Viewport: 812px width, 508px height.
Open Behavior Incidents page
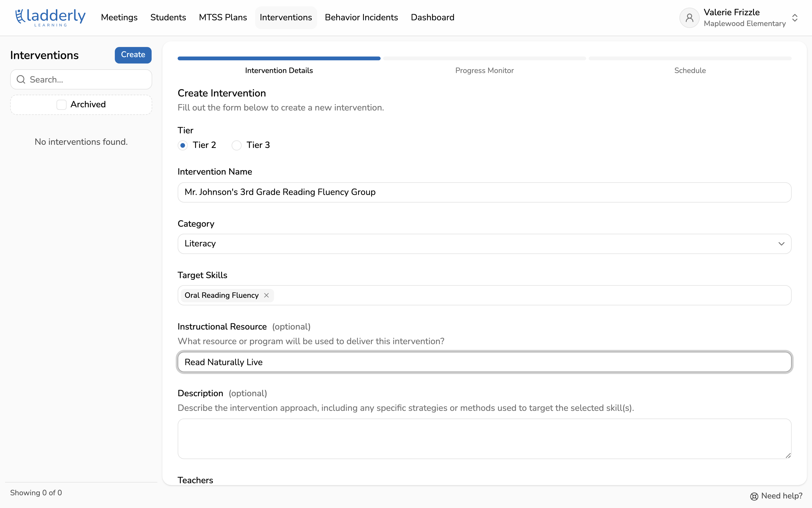[361, 18]
